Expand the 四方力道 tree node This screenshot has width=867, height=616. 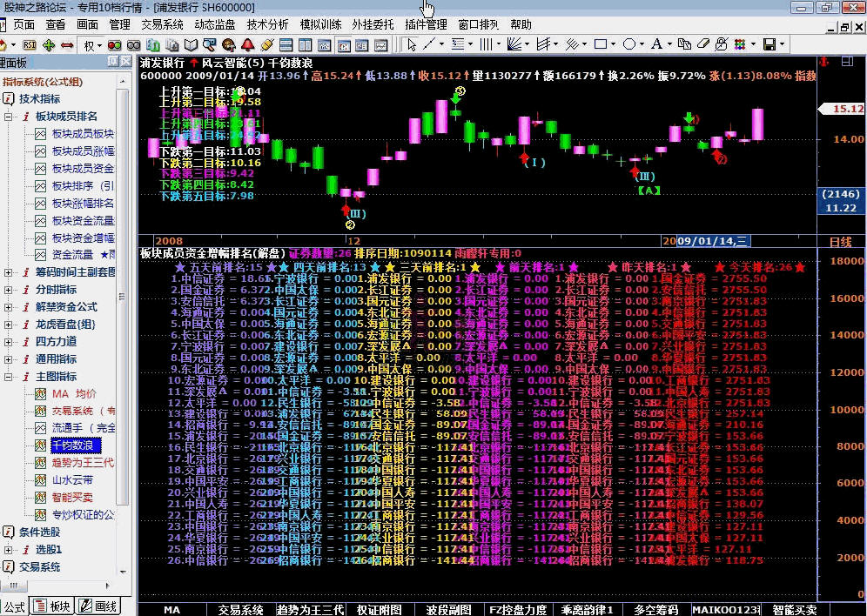pyautogui.click(x=9, y=342)
